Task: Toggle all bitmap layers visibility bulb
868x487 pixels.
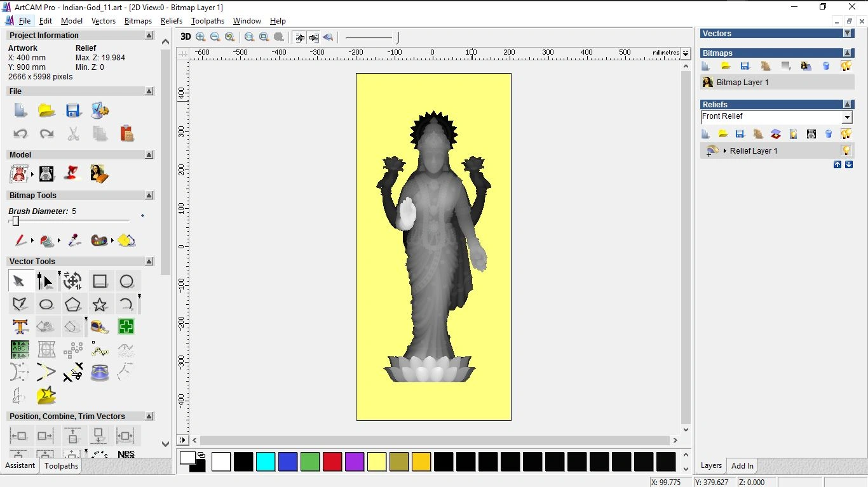Action: (846, 65)
